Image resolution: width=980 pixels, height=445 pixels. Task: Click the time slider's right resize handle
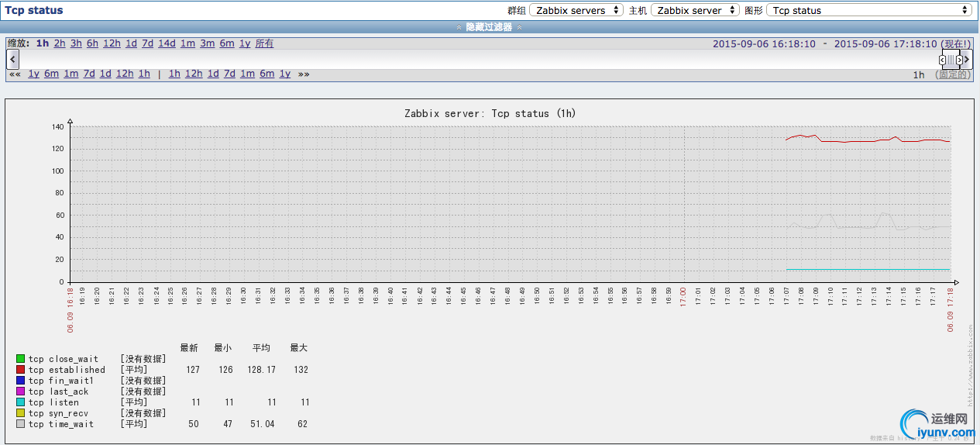(959, 60)
